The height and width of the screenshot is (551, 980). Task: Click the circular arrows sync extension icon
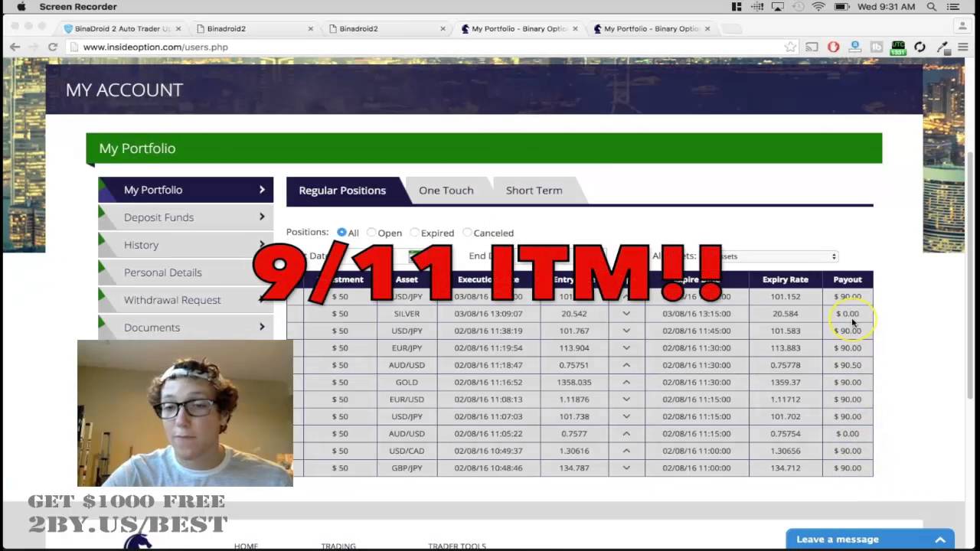[920, 47]
